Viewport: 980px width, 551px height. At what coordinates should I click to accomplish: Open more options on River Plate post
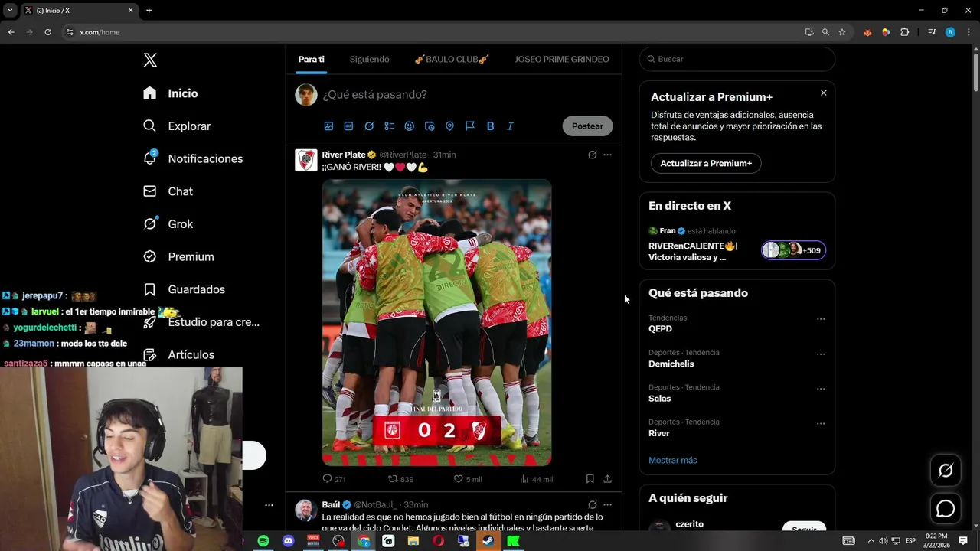pyautogui.click(x=607, y=155)
